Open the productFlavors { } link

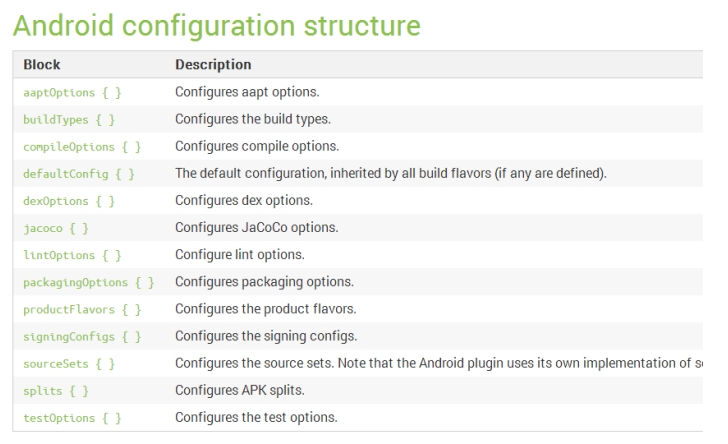click(x=80, y=309)
